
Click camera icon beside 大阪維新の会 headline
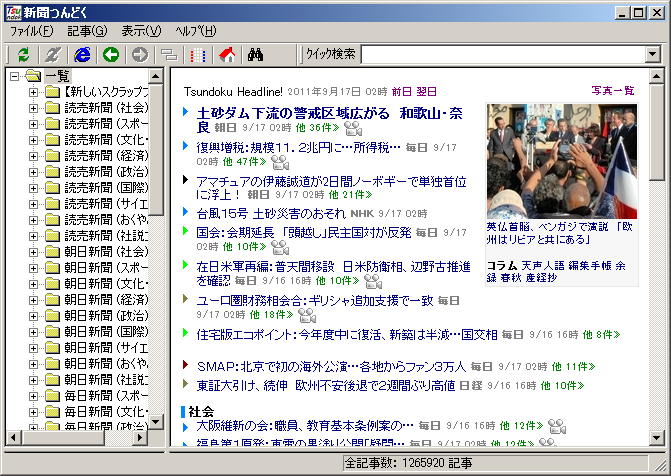coord(557,426)
